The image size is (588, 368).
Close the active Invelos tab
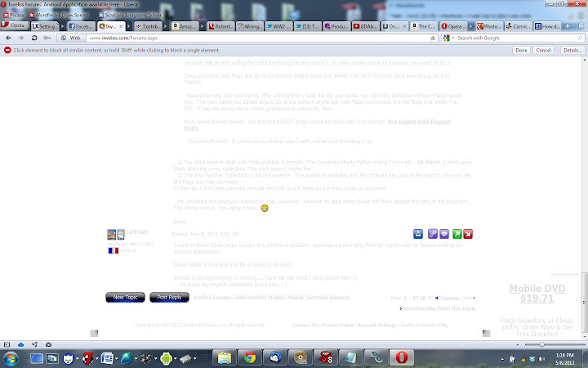121,27
